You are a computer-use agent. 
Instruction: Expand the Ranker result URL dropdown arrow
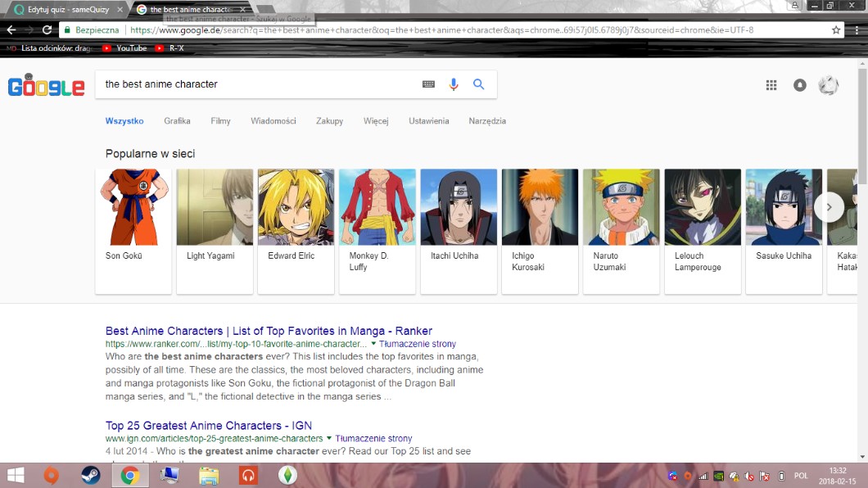(373, 344)
